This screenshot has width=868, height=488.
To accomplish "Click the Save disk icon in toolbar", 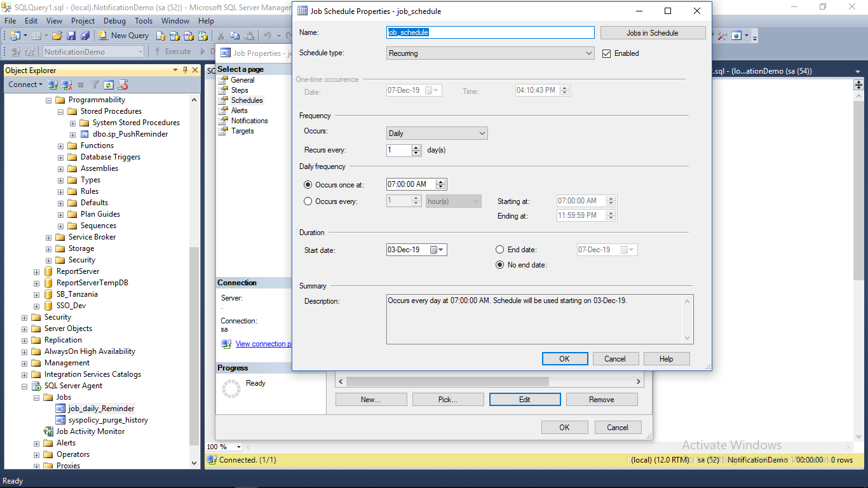I will tap(71, 36).
